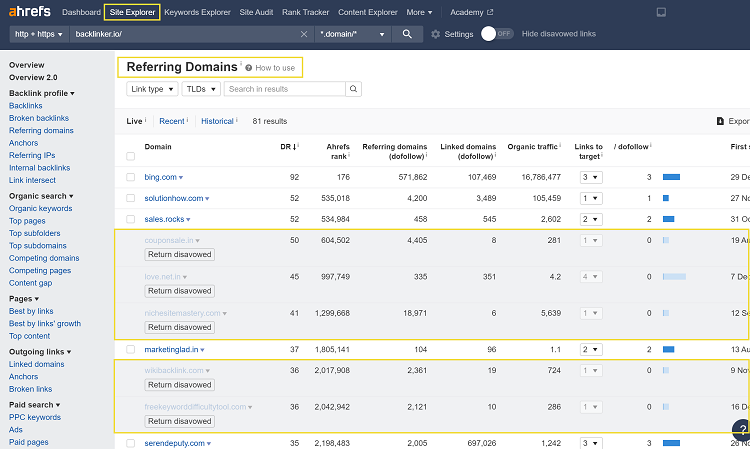Open Referring domains in the sidebar
The width and height of the screenshot is (750, 449).
point(41,131)
